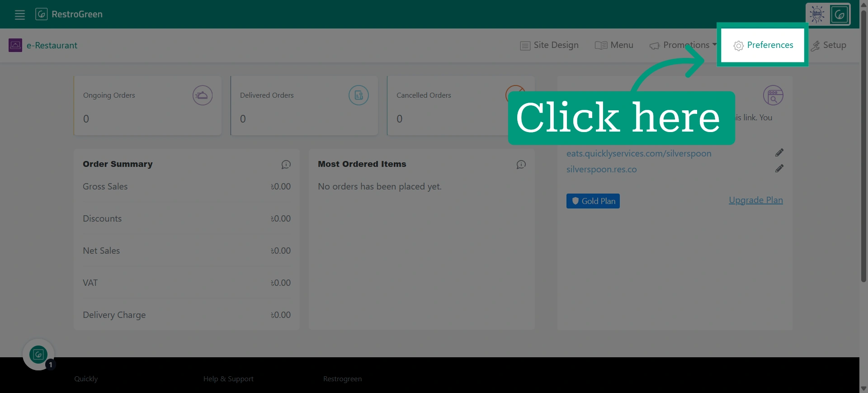
Task: Toggle the light theme bulb icon
Action: click(x=817, y=14)
